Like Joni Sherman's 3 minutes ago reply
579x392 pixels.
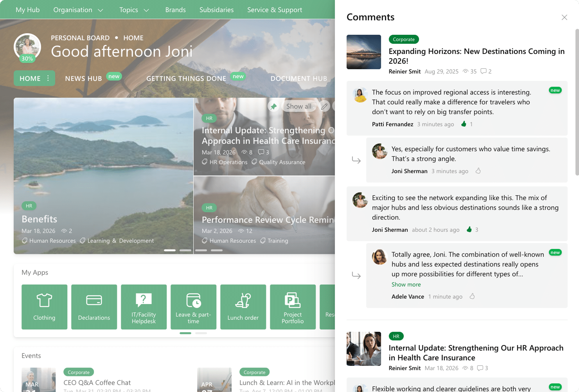pyautogui.click(x=478, y=171)
